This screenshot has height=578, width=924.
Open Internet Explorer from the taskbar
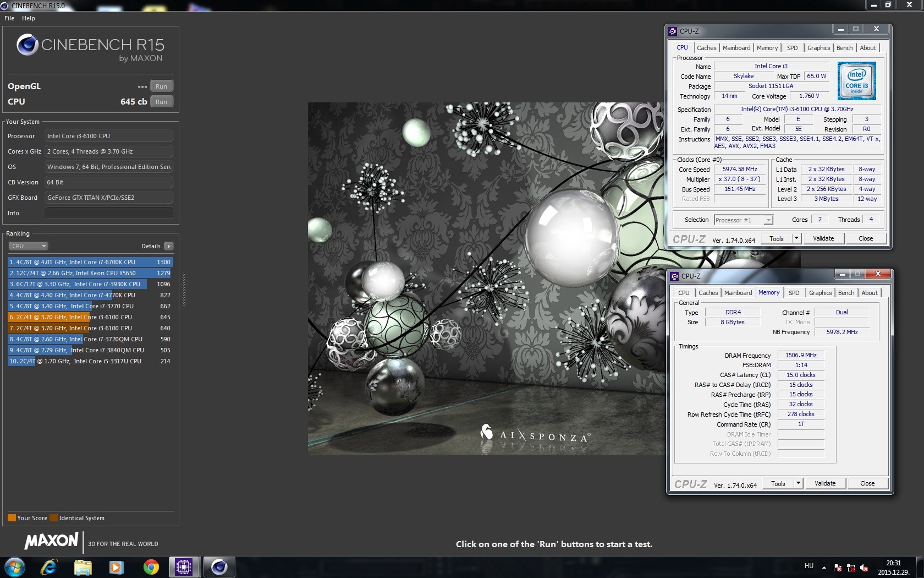49,566
